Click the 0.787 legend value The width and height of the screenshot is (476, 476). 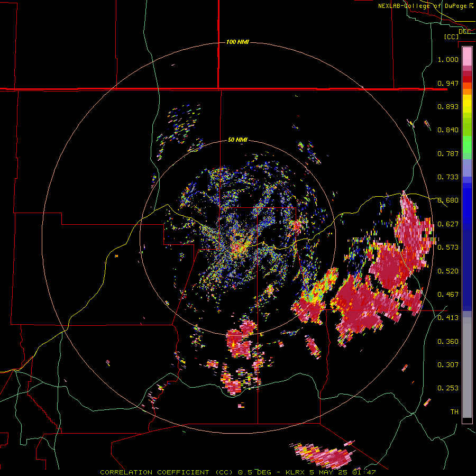(x=448, y=153)
